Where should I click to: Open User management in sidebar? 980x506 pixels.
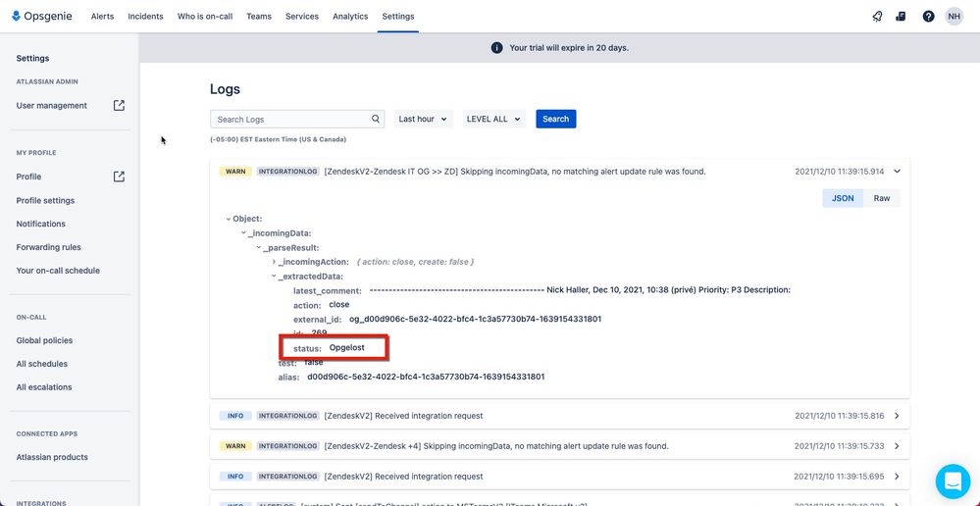coord(52,106)
